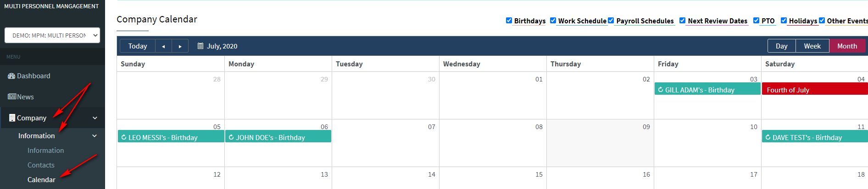The width and height of the screenshot is (868, 189).
Task: Click the Today button
Action: tap(138, 46)
